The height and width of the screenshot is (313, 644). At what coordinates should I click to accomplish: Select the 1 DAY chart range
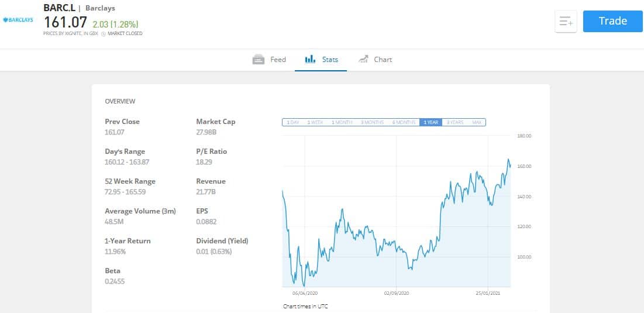coord(293,122)
